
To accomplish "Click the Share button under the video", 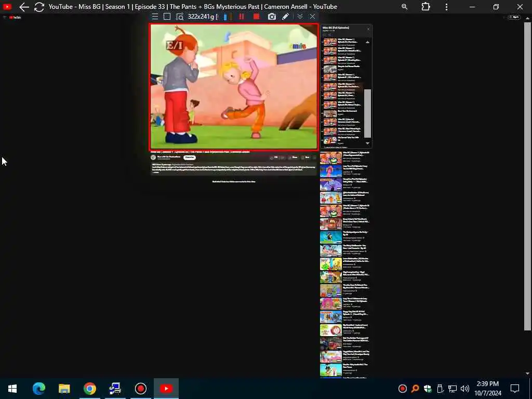I will click(x=293, y=157).
